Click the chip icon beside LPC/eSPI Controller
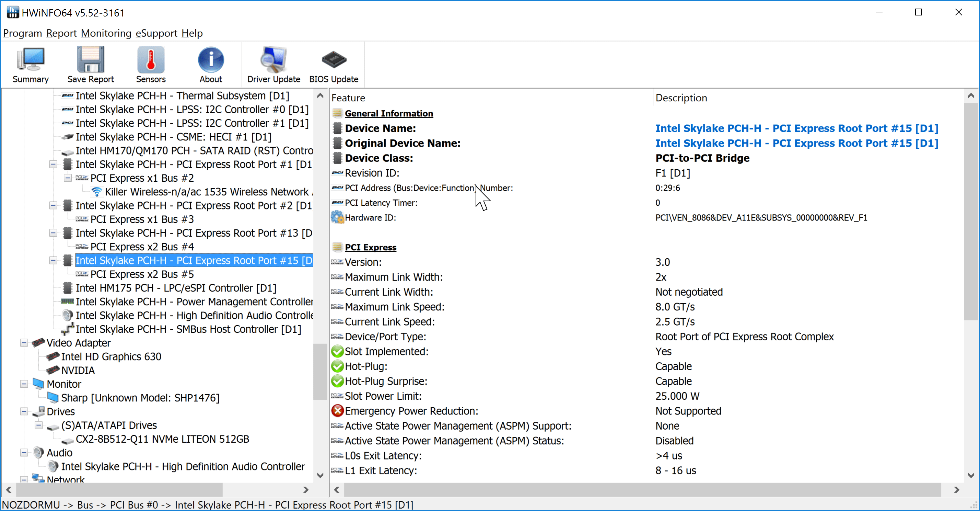This screenshot has height=511, width=980. (67, 288)
